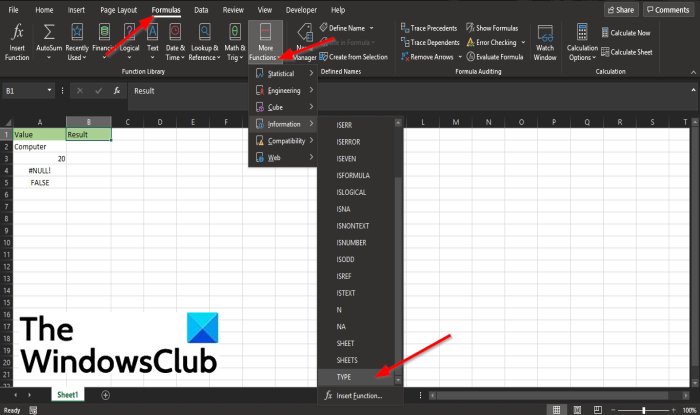Switch to Page Layout view in status bar
This screenshot has width=700, height=415.
pos(577,410)
